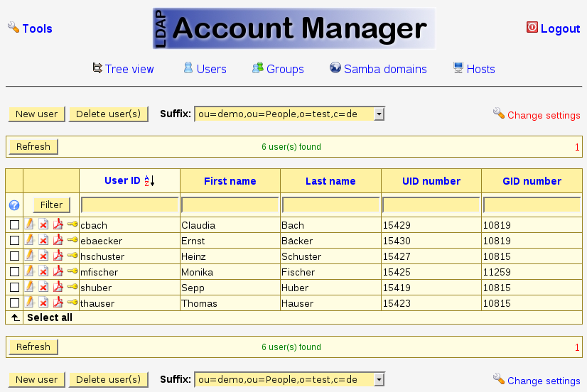Check the checkbox for user cbach
The image size is (587, 392).
coord(14,225)
